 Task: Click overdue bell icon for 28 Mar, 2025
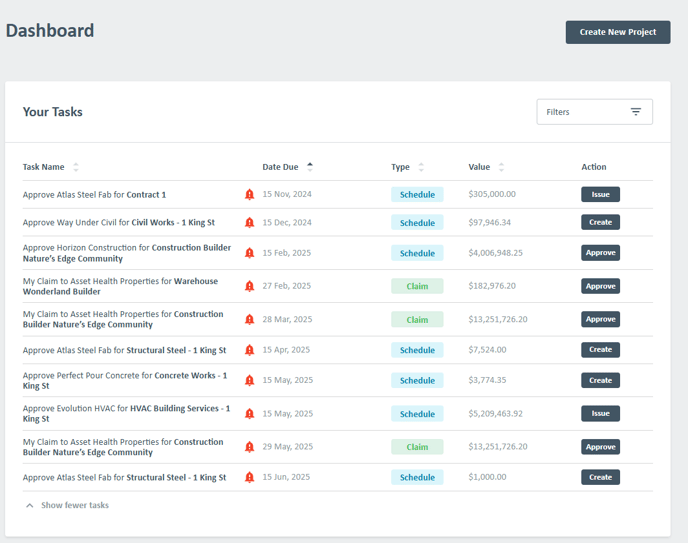pos(249,319)
